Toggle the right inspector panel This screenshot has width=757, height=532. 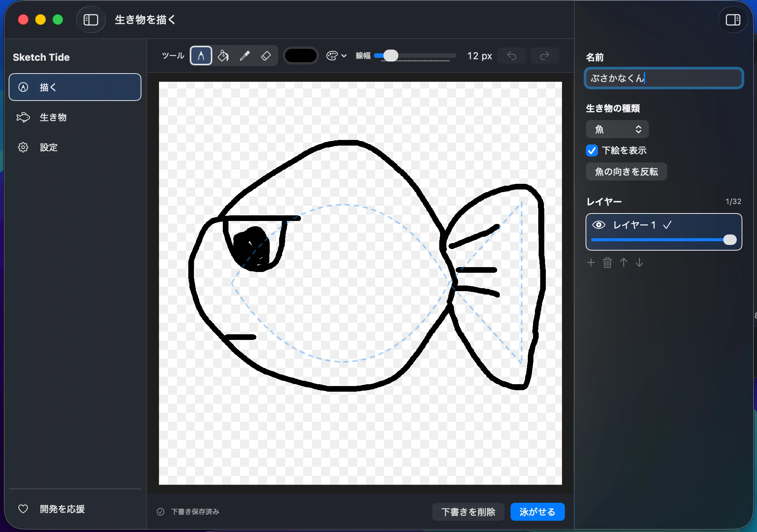(x=733, y=20)
